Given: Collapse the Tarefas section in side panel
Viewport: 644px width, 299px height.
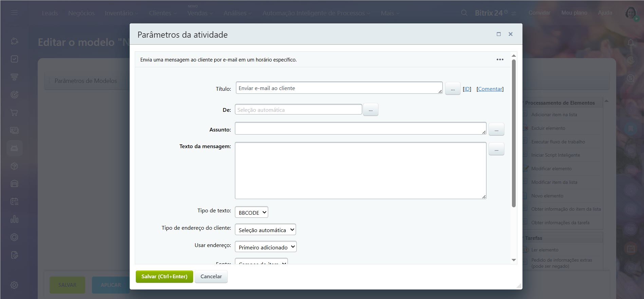Looking at the screenshot, I should 533,238.
